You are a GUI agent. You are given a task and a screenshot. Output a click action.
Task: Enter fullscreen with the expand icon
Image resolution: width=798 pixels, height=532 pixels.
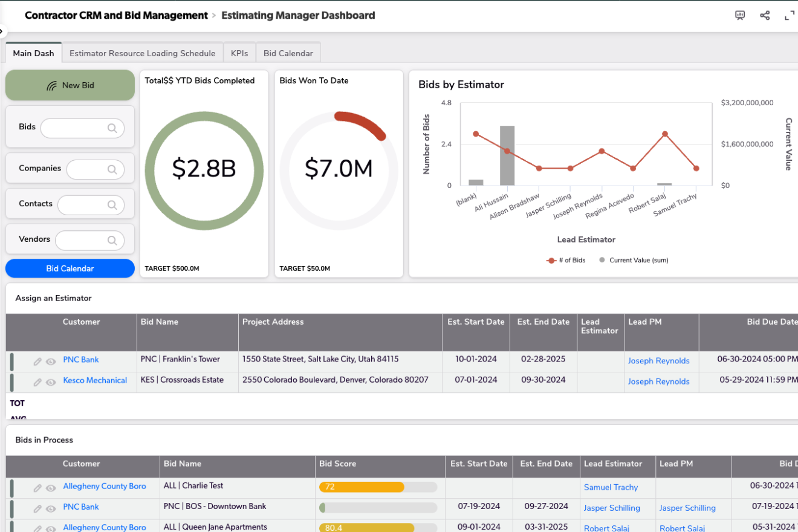[789, 16]
